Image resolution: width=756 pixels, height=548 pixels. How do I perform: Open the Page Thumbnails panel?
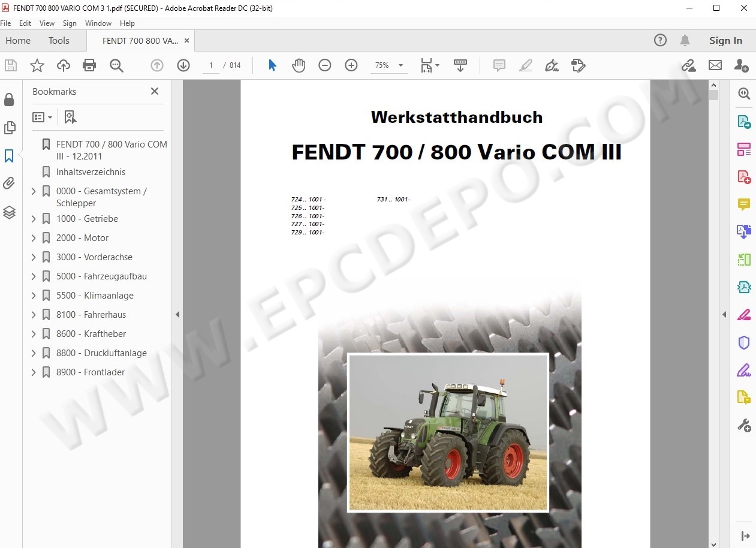tap(9, 128)
